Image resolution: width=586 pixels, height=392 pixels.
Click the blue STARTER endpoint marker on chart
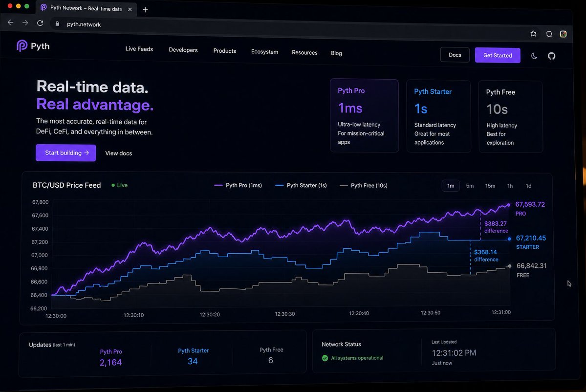coord(509,239)
